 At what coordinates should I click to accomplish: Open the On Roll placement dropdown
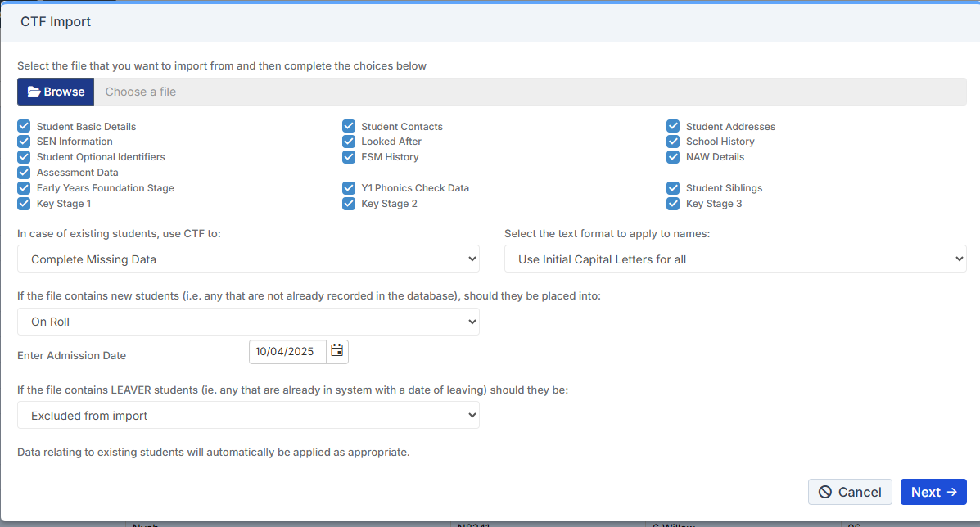coord(248,322)
